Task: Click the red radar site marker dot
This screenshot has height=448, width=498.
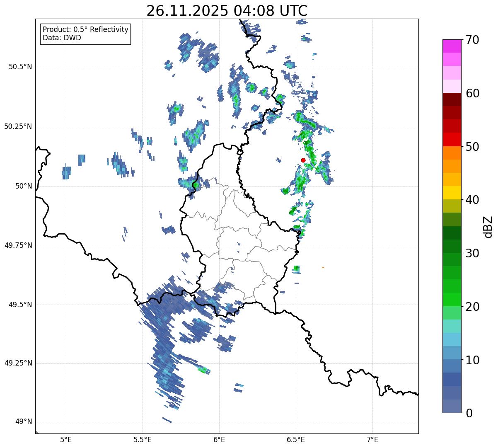Action: 303,160
